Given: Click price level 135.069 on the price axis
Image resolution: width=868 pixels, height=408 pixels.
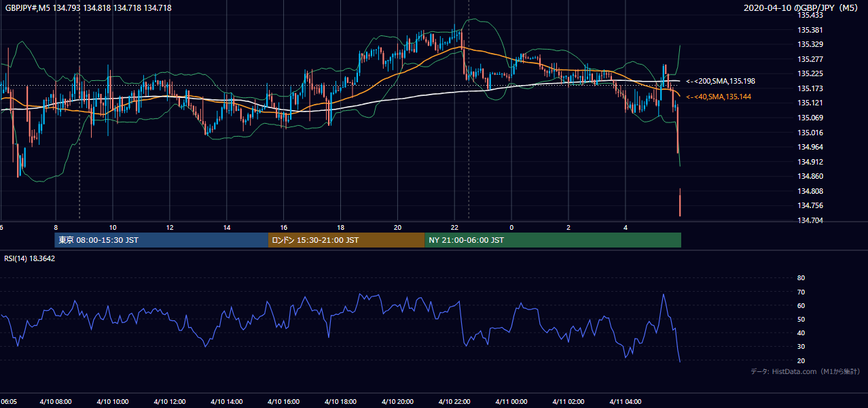Looking at the screenshot, I should tap(810, 118).
